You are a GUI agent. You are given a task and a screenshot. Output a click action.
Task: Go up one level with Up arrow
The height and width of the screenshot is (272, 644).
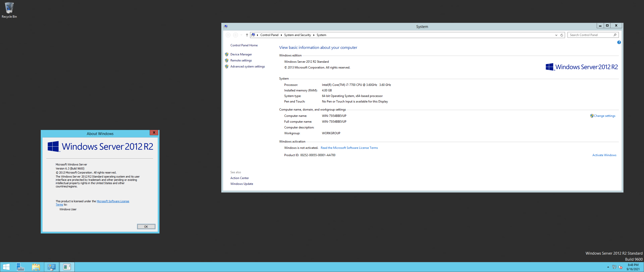click(x=247, y=35)
